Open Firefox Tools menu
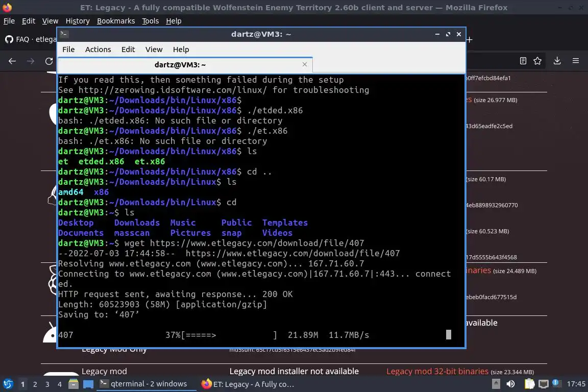Image resolution: width=588 pixels, height=392 pixels. click(151, 21)
